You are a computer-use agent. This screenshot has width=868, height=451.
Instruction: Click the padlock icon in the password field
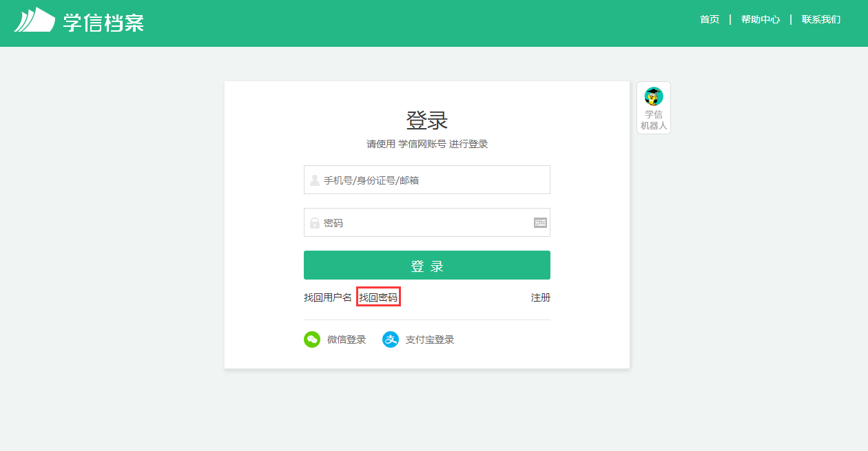tap(315, 223)
